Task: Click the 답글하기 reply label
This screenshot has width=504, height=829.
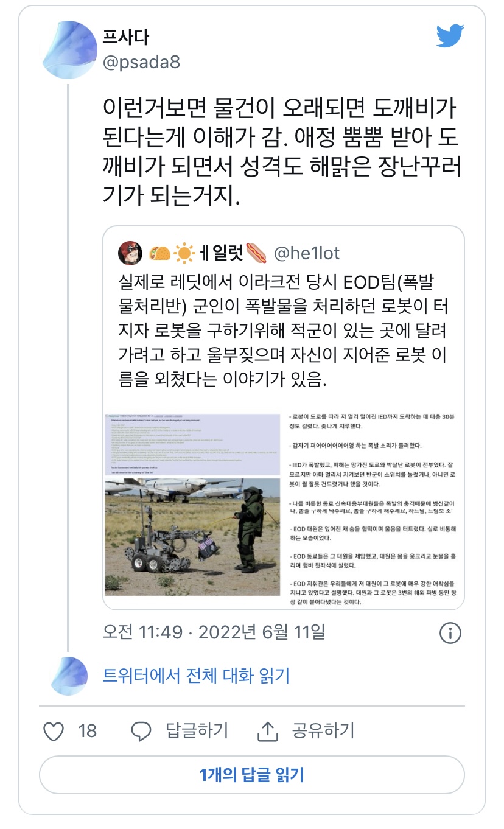Action: pos(197,731)
